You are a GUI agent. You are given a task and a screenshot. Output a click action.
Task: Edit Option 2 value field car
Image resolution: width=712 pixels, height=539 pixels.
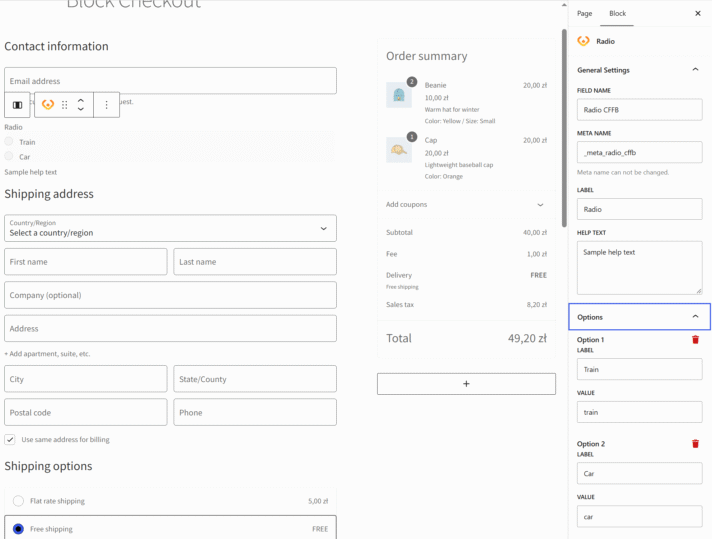[x=639, y=516]
